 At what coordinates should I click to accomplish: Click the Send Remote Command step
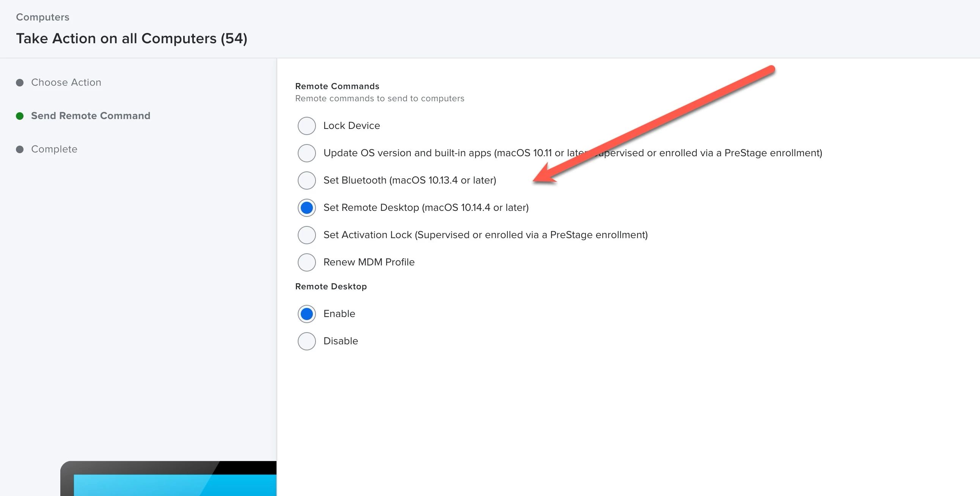(91, 116)
